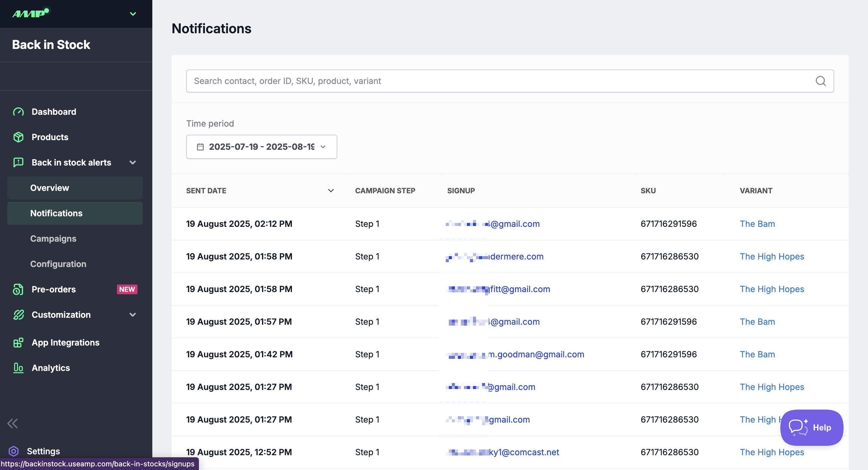
Task: Click the NEW badge next to Pre-orders
Action: point(127,289)
